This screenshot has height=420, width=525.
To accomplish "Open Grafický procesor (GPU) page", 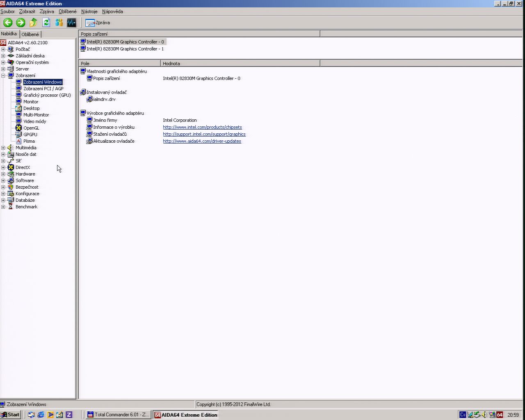I will coord(47,95).
